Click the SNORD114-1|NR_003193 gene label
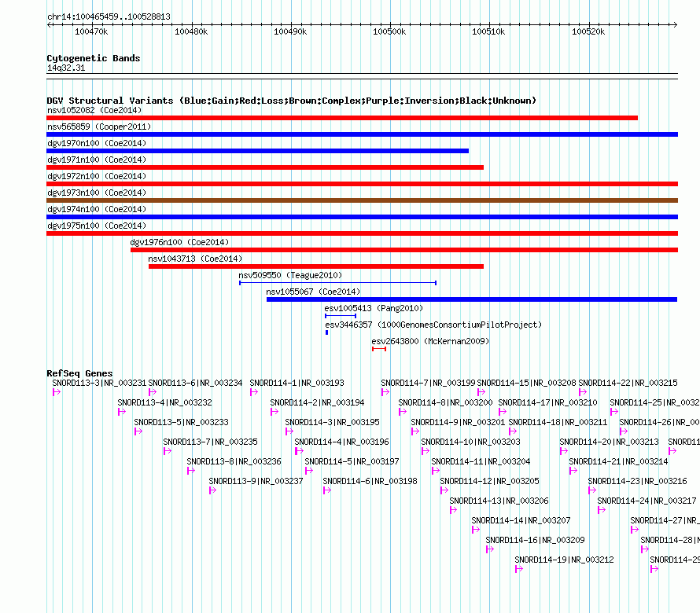This screenshot has width=700, height=613. click(297, 383)
